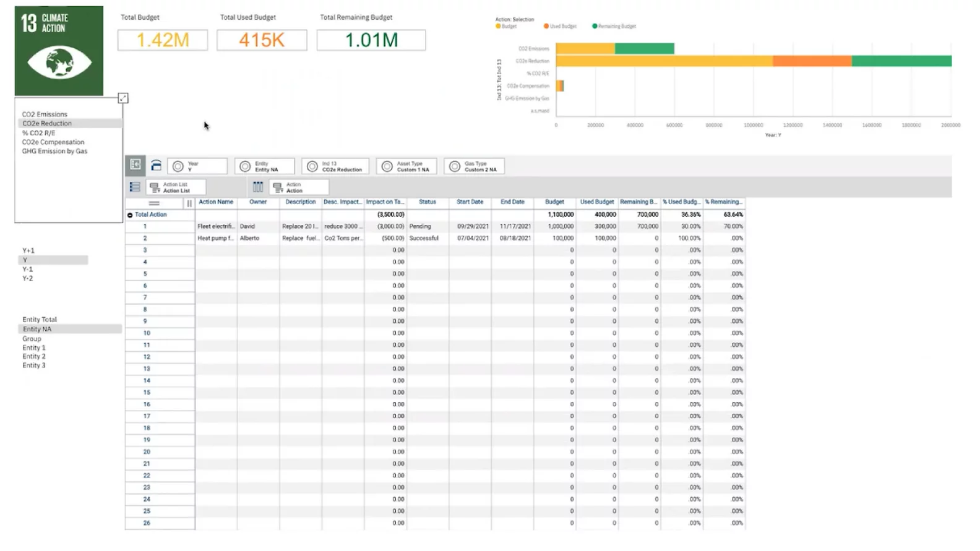Image resolution: width=980 pixels, height=551 pixels.
Task: Open the Entity NA context selector
Action: click(x=264, y=166)
